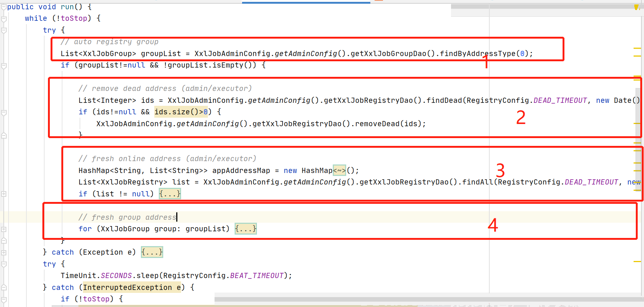This screenshot has width=644, height=307.
Task: Place cursor on highlighted ids.size()>0 expression
Action: [181, 112]
